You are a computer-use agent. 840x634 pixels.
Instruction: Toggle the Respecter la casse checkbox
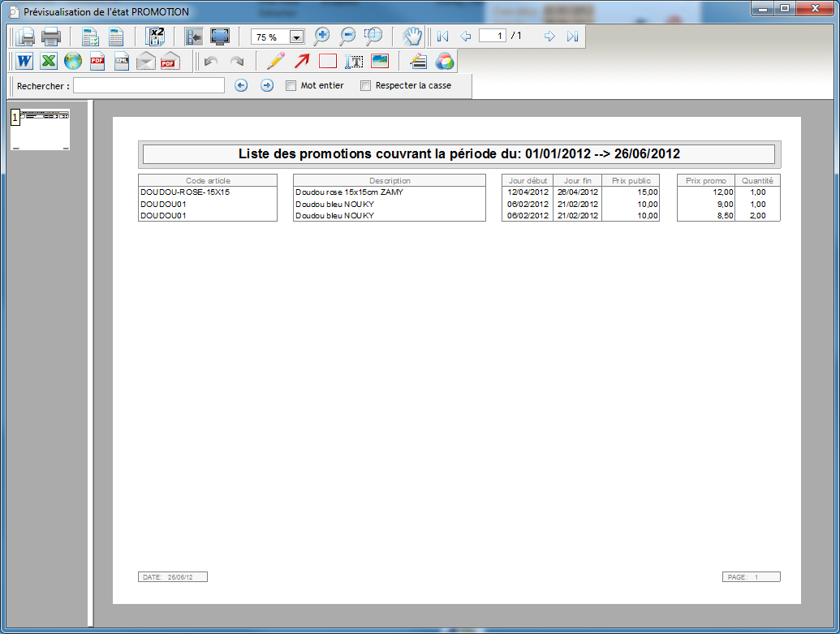[x=365, y=85]
